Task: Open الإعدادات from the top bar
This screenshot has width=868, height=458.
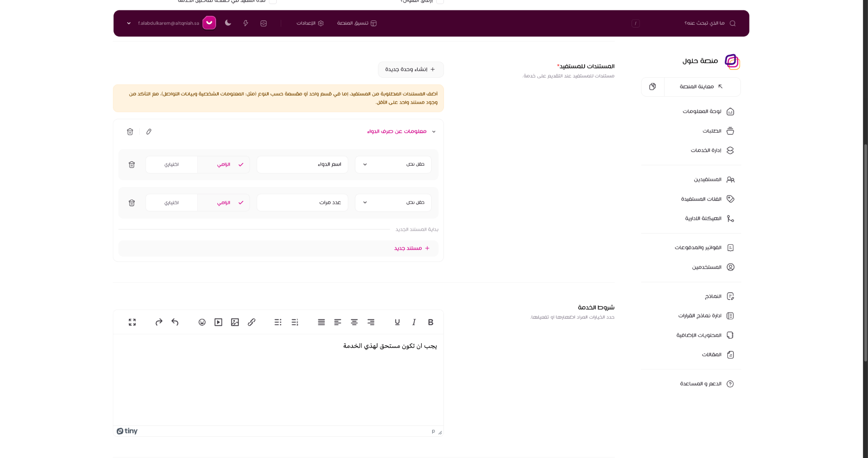Action: [x=310, y=23]
